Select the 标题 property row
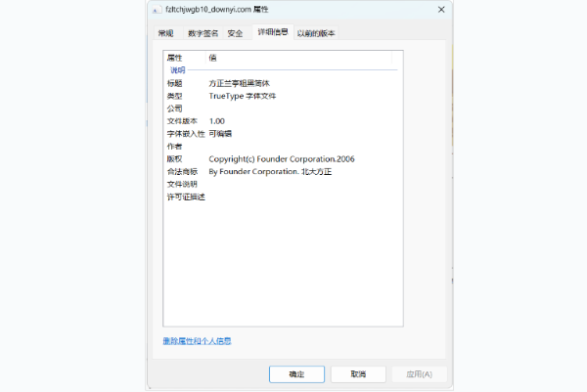 283,83
